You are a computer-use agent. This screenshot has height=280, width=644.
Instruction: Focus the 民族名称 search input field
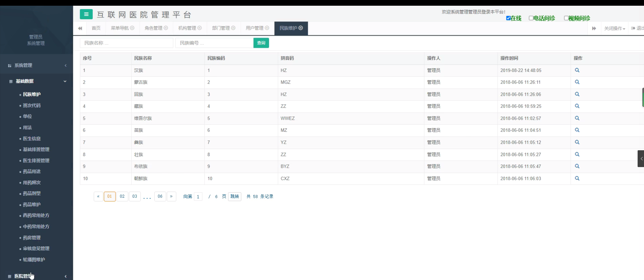pyautogui.click(x=126, y=43)
